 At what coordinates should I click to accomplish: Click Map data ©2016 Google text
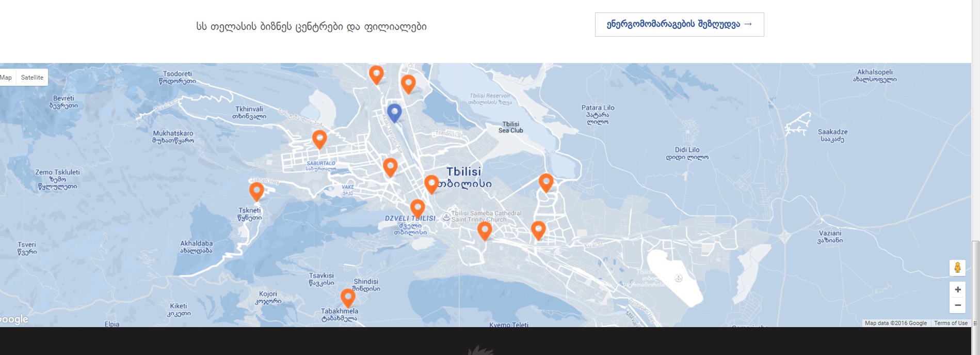[x=896, y=323]
